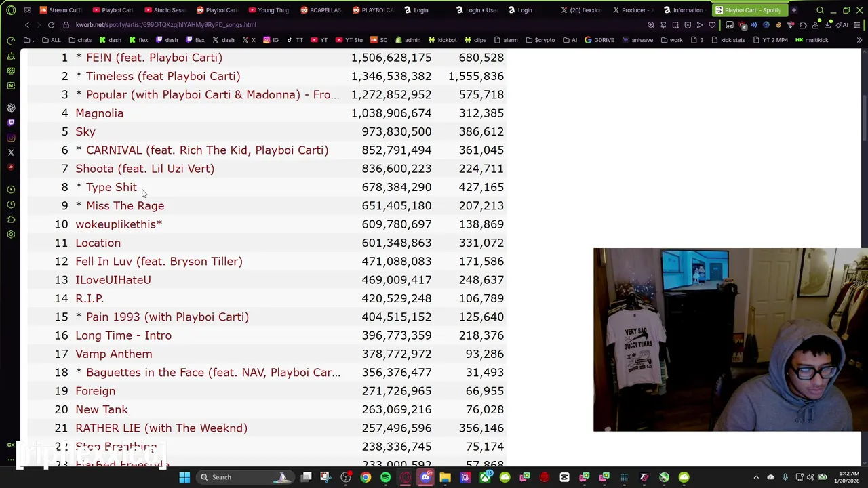Open the kickbot bookmark

pos(442,40)
